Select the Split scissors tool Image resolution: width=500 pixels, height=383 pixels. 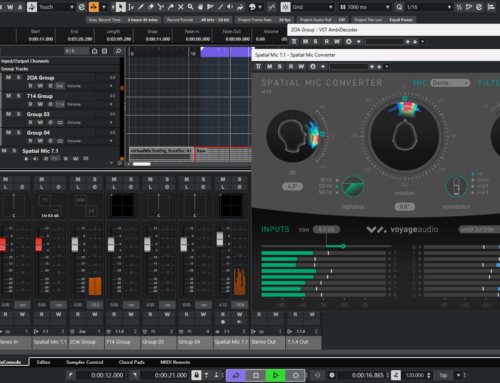pyautogui.click(x=161, y=7)
